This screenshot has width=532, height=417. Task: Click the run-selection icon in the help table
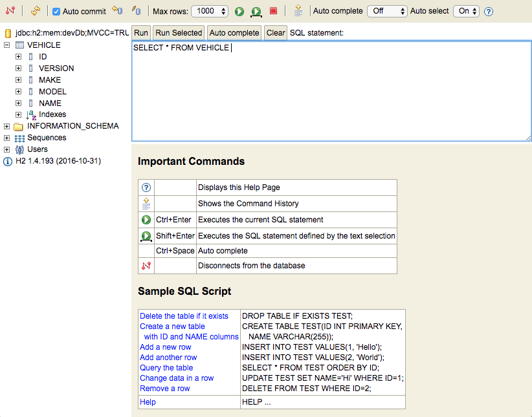coord(146,237)
